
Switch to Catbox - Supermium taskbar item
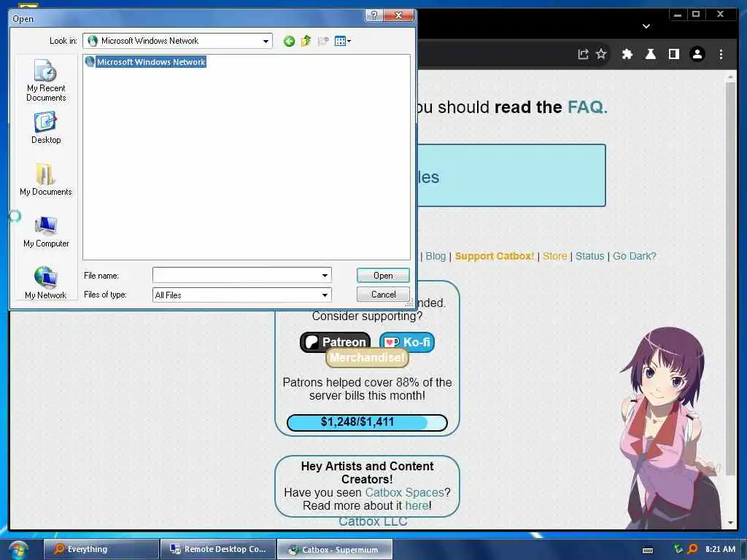coord(335,549)
